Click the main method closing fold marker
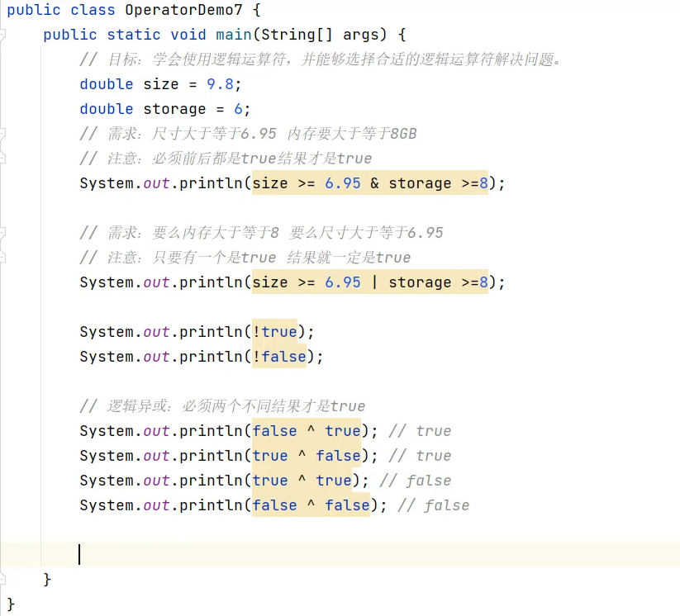The height and width of the screenshot is (616, 680). [x=2, y=580]
